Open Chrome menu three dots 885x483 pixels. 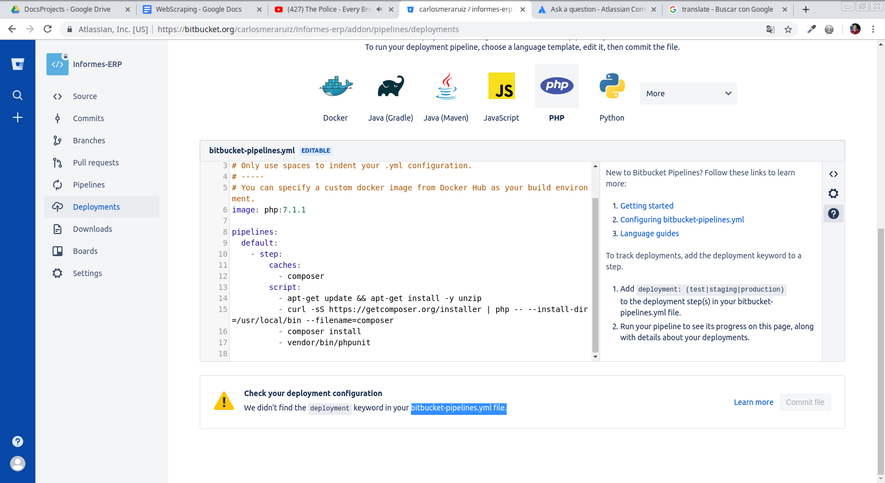point(873,29)
